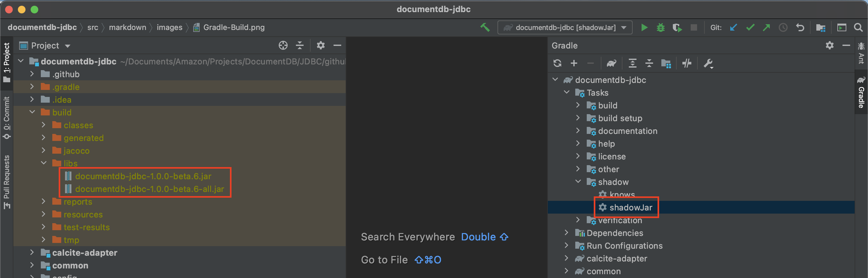Open the run configuration dropdown documentdb-jdbc [shadowJar]
The image size is (868, 278).
[565, 27]
